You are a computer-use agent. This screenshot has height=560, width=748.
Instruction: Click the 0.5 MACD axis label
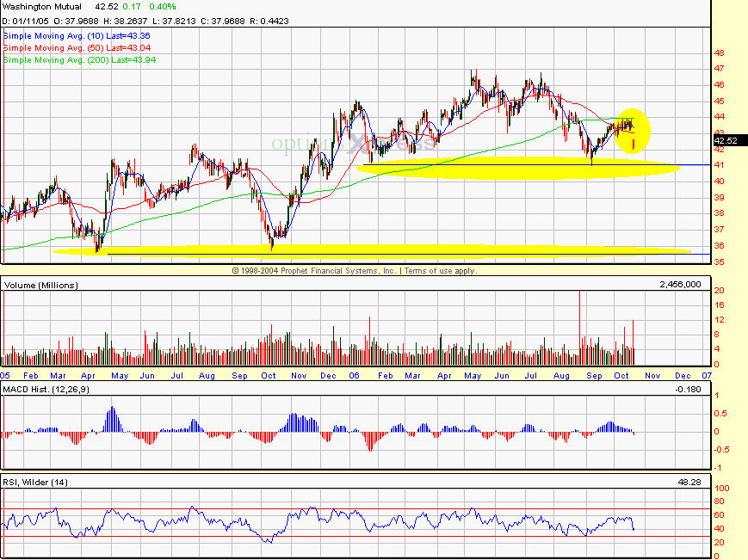pos(720,413)
